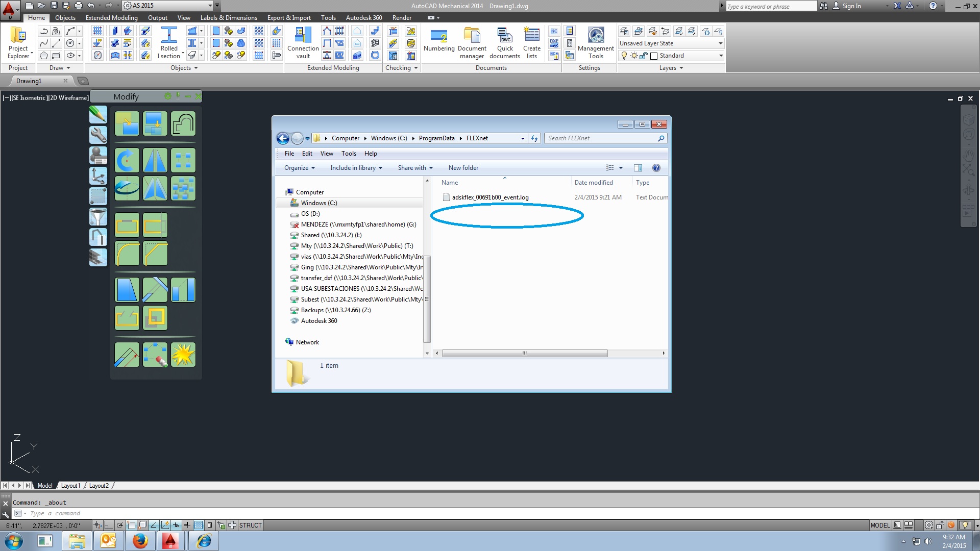Screen dimensions: 980x551
Task: Select the NC export icon
Action: pos(554,31)
